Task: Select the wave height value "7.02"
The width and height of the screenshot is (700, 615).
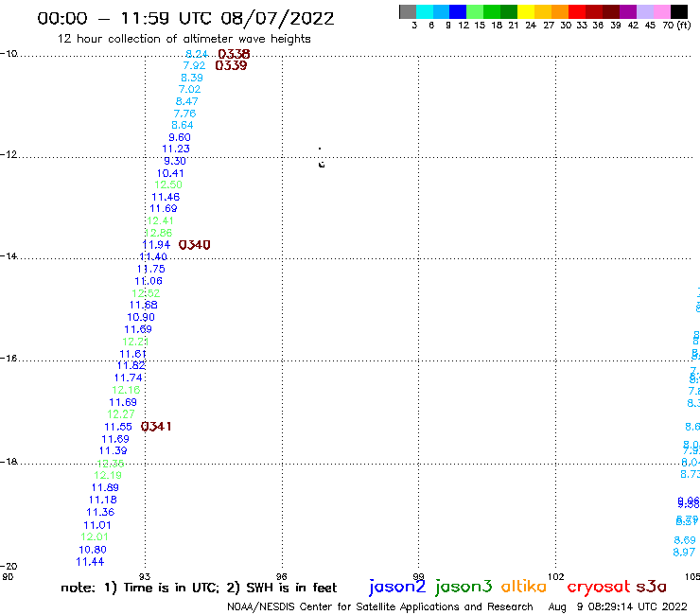Action: (x=190, y=89)
